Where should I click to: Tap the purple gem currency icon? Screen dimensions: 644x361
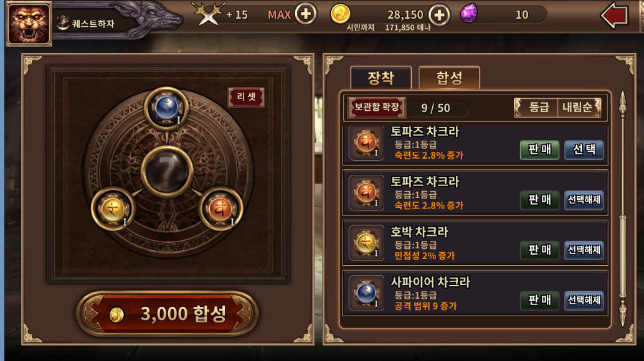point(468,14)
